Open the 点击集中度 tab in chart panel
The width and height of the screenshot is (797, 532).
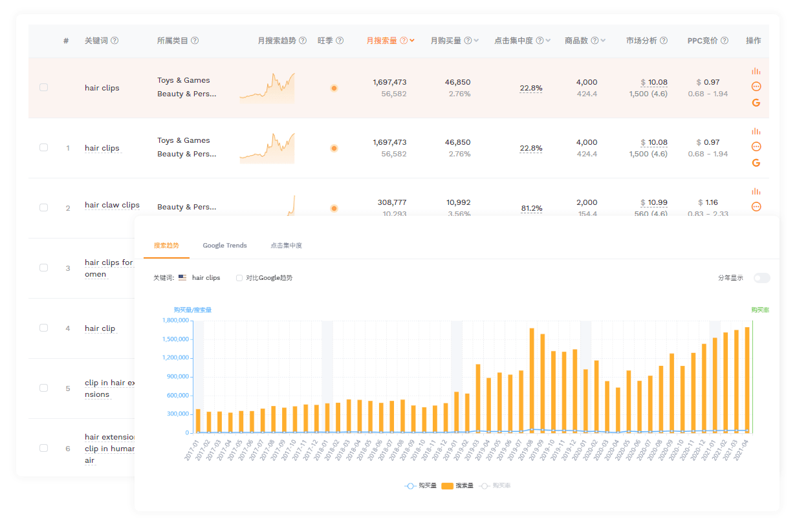coord(286,246)
